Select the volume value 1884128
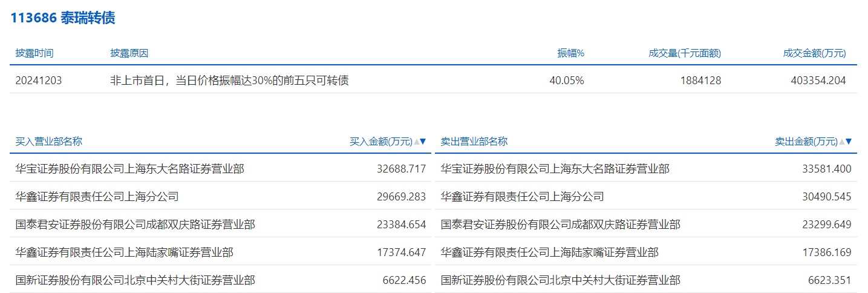 point(701,81)
